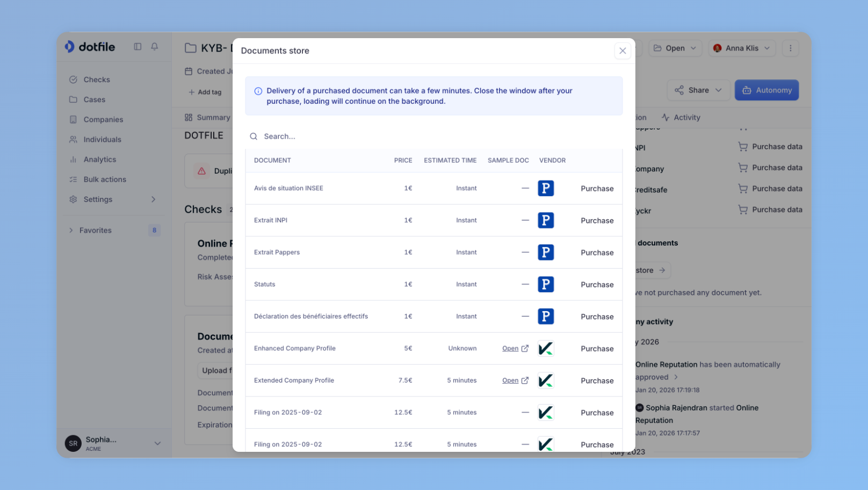Expand the automatically approved activity chevron
This screenshot has width=868, height=490.
[676, 377]
